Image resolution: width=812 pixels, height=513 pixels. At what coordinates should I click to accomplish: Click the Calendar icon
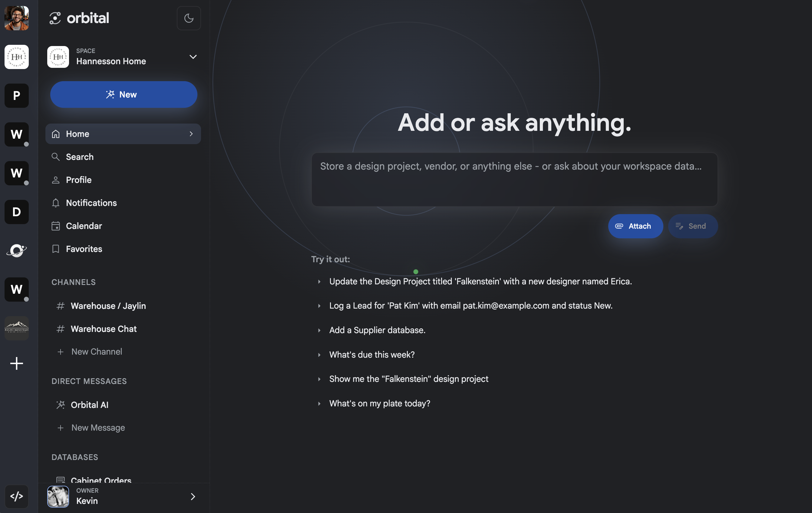coord(56,226)
